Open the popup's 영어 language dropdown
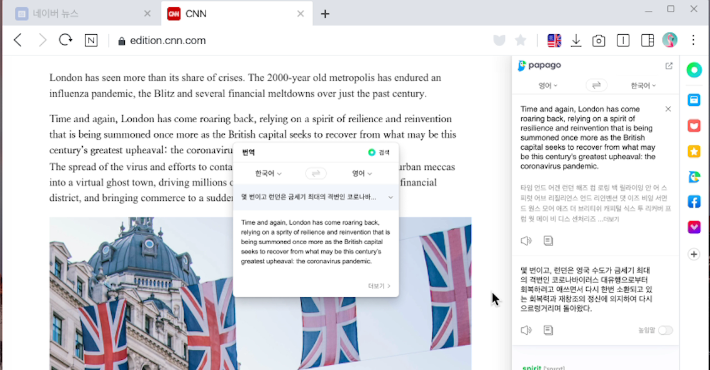Viewport: 710px width, 370px height. pyautogui.click(x=362, y=173)
